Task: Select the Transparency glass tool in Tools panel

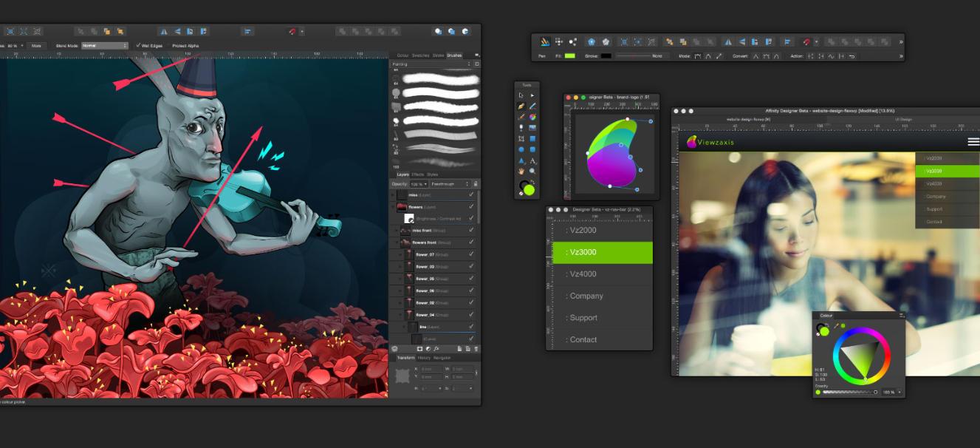Action: [x=521, y=127]
